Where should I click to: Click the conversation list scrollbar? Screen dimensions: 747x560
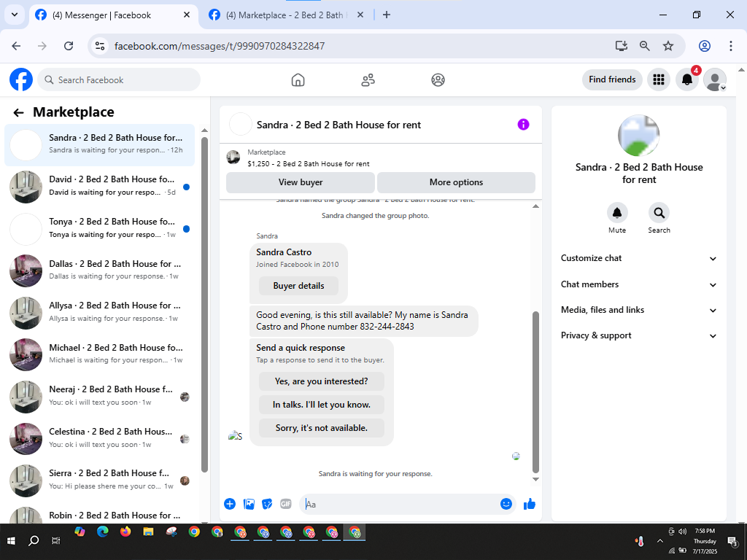click(x=204, y=305)
